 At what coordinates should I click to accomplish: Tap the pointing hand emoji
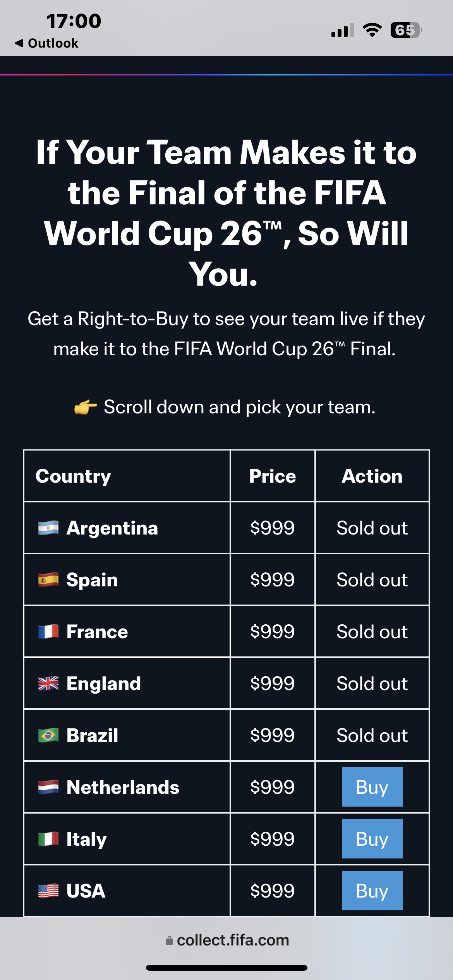86,407
